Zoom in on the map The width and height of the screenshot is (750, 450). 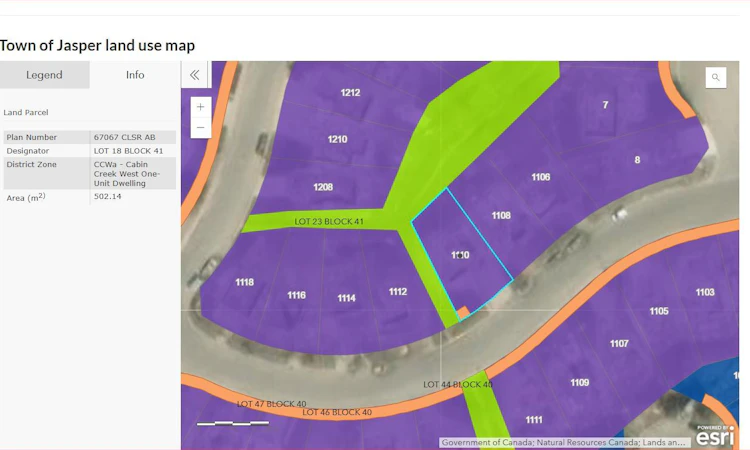coord(200,107)
